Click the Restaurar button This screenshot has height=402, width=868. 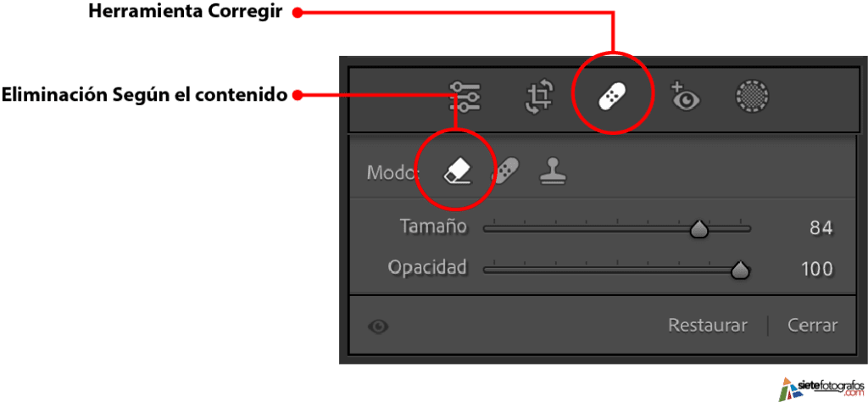click(708, 325)
